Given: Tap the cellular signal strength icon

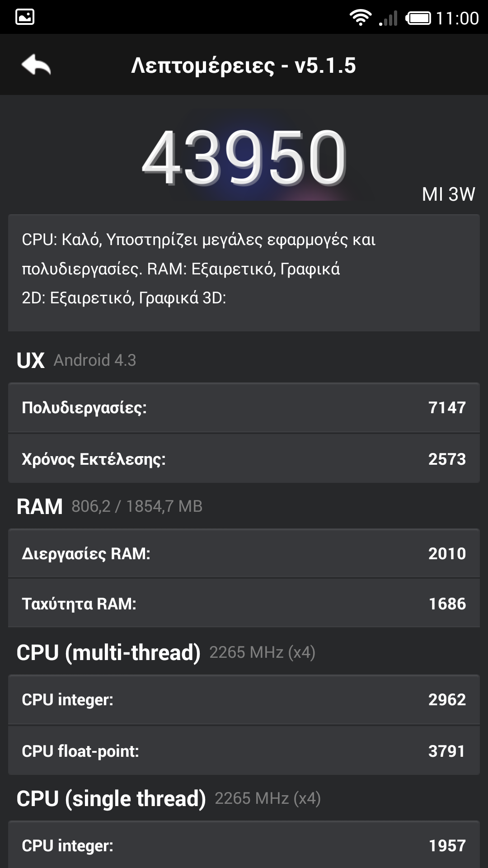Looking at the screenshot, I should [x=389, y=18].
